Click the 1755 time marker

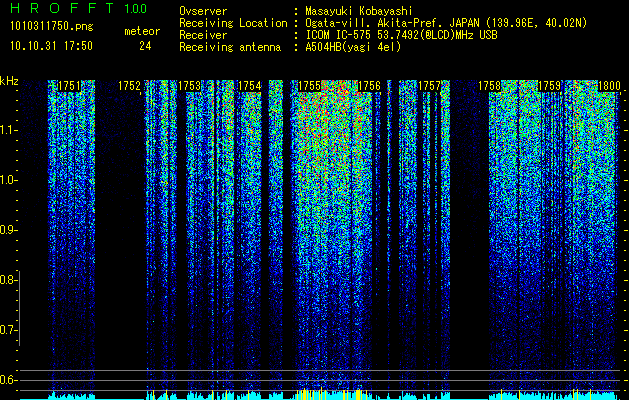pyautogui.click(x=309, y=86)
